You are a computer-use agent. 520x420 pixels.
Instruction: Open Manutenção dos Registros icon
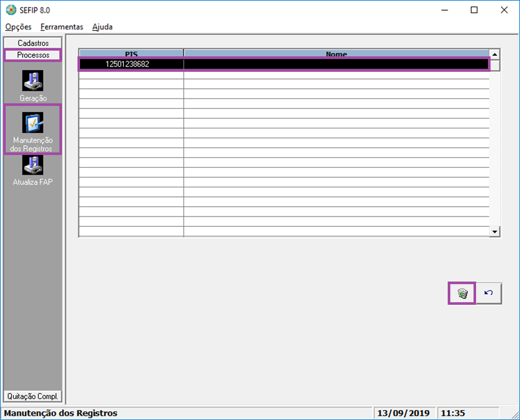[x=33, y=122]
